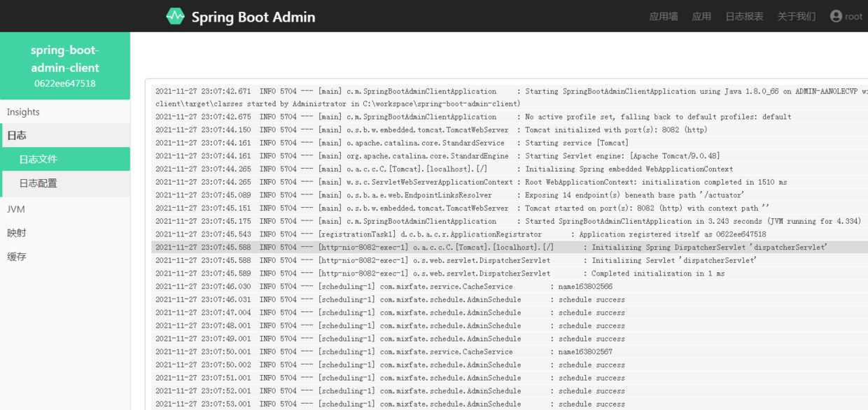The height and width of the screenshot is (410, 868).
Task: Open the 日志报表 navigation item
Action: [744, 16]
